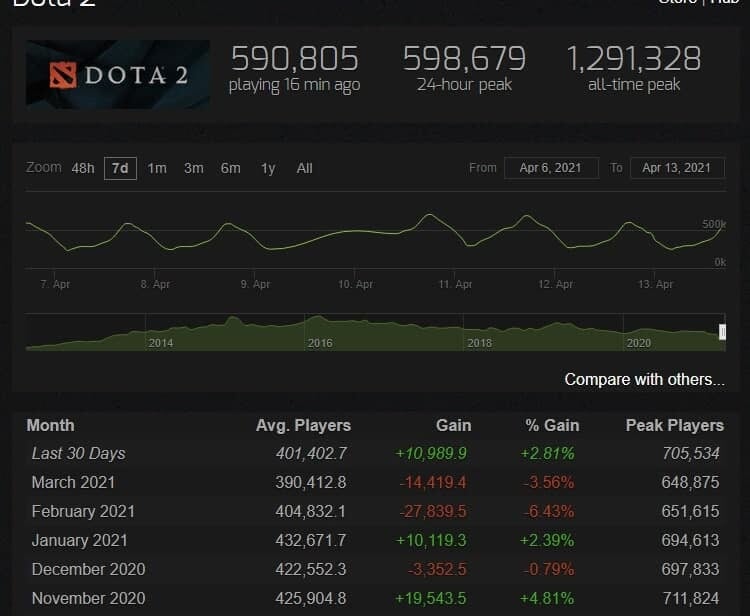Show All time chart range
The image size is (750, 616).
coord(304,168)
